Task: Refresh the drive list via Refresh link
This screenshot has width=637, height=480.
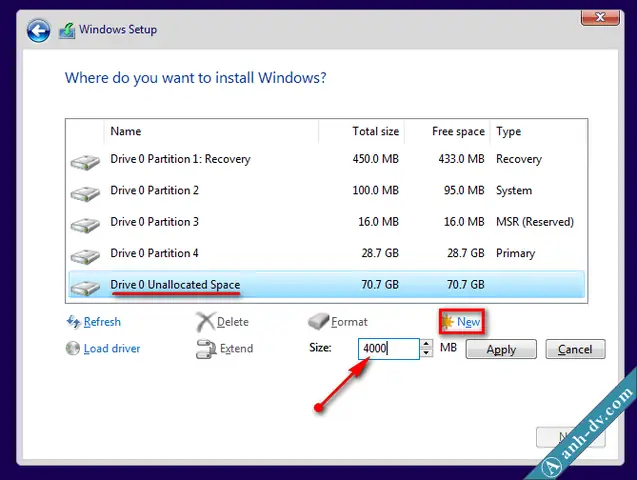Action: point(102,322)
